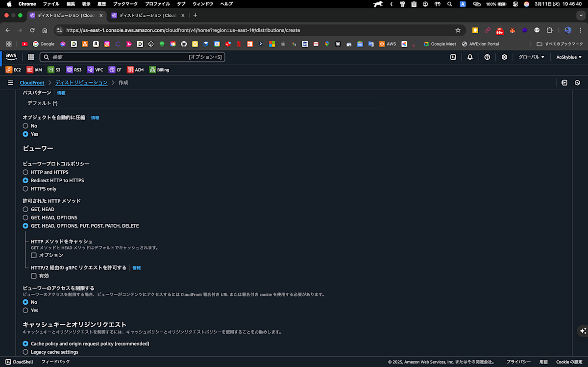Open the AWS help question mark menu
Screen dimensions: 588x367
coord(487,57)
